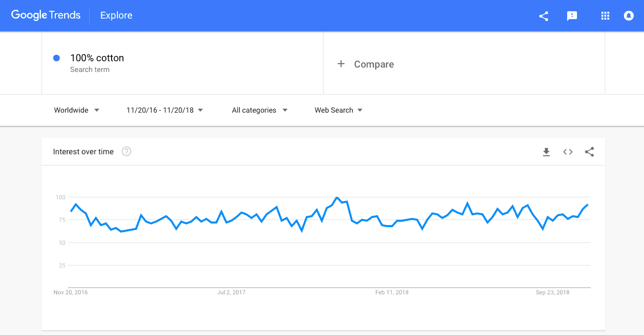The width and height of the screenshot is (644, 335).
Task: Share the Interest over time chart
Action: point(589,152)
